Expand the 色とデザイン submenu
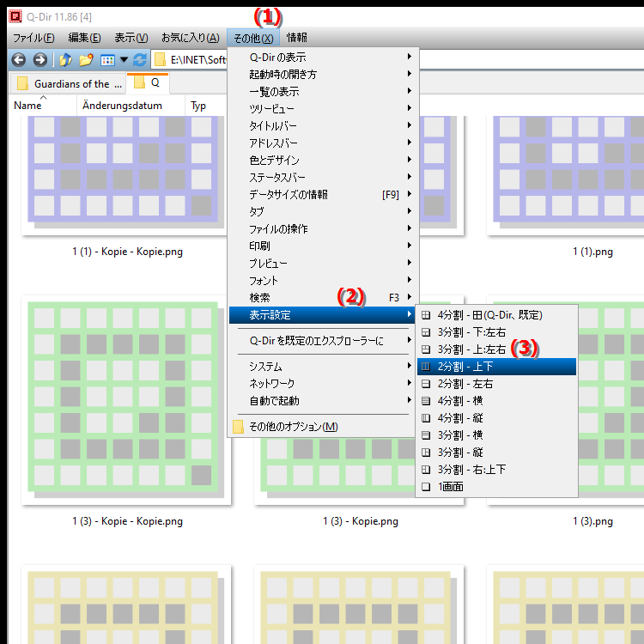This screenshot has width=644, height=644. click(x=324, y=161)
